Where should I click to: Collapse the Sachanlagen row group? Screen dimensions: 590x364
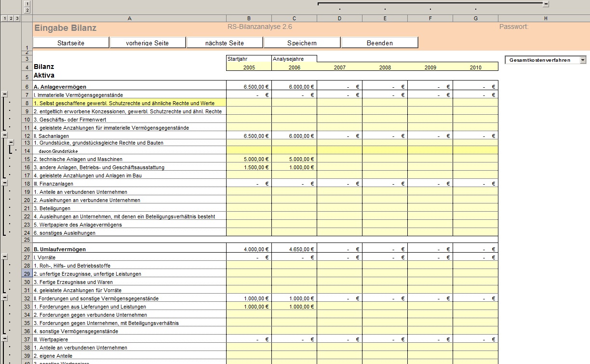(5, 136)
